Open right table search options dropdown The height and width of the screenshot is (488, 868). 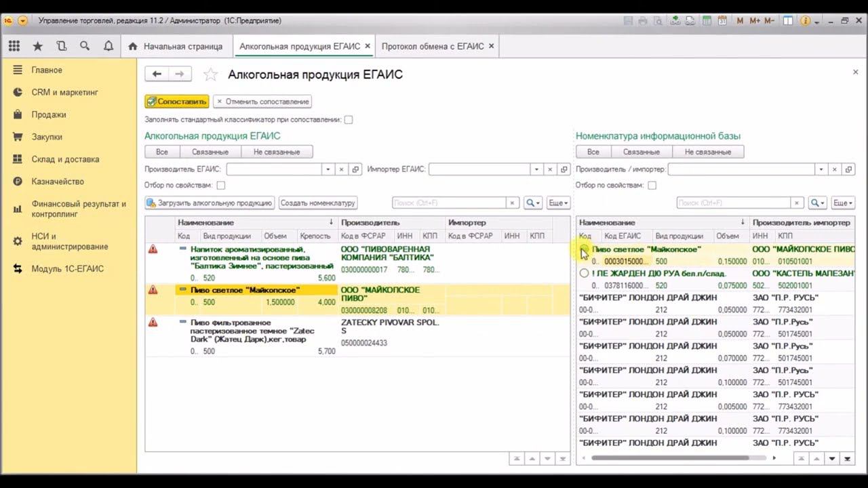(817, 203)
